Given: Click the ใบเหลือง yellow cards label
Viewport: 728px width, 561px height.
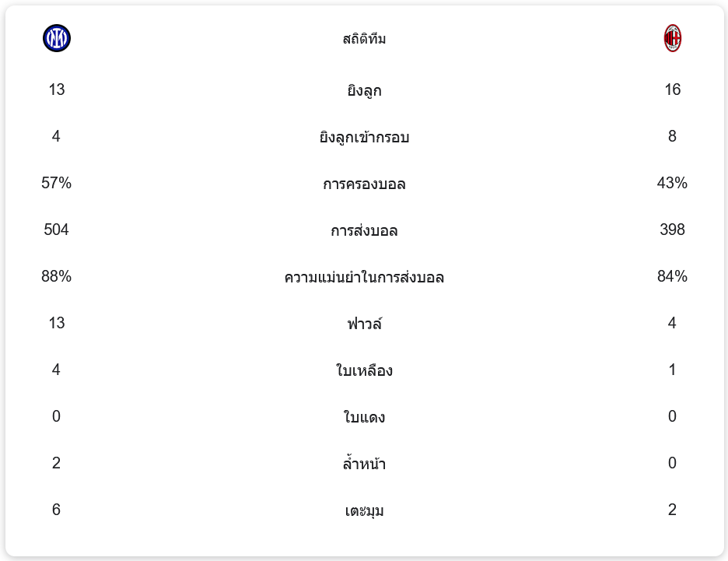Looking at the screenshot, I should (364, 370).
